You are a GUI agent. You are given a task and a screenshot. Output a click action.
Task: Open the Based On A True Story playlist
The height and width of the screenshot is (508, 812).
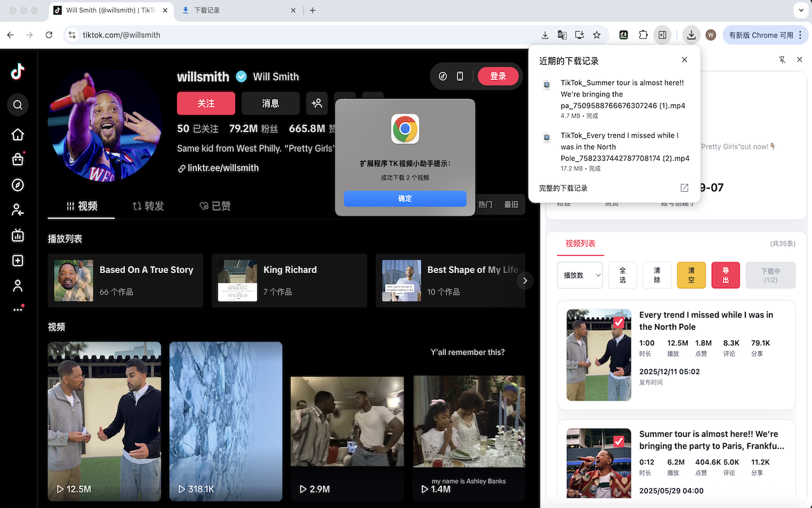pyautogui.click(x=126, y=281)
